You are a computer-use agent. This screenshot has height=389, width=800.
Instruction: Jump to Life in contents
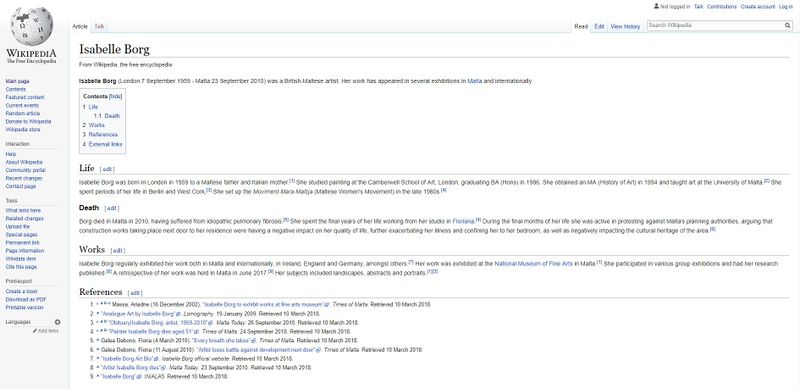click(x=93, y=107)
